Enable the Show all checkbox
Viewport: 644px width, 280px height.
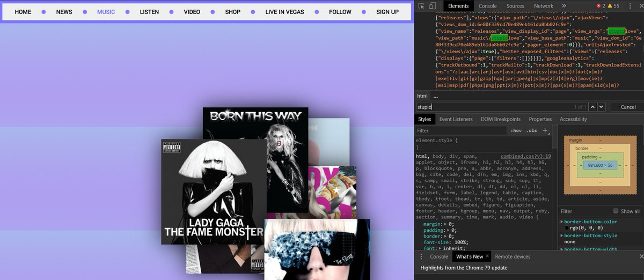[x=616, y=211]
